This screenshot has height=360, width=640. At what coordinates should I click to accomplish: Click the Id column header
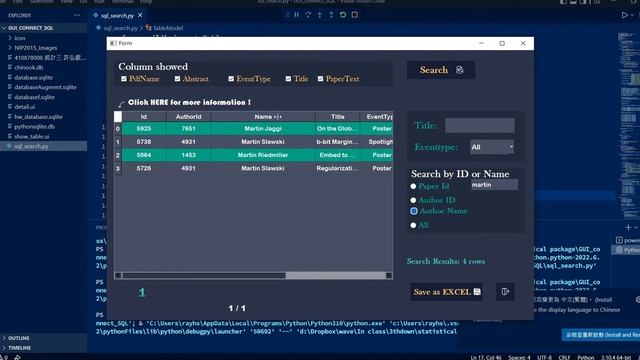click(x=144, y=117)
